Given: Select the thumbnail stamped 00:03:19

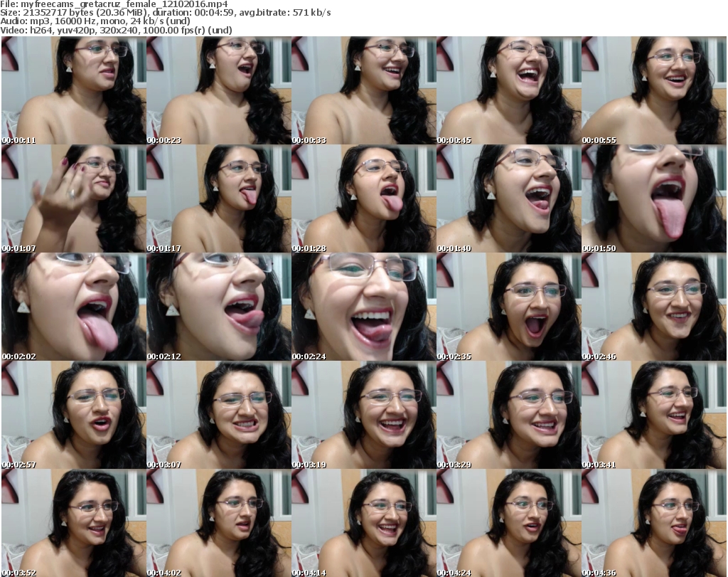Looking at the screenshot, I should point(364,415).
